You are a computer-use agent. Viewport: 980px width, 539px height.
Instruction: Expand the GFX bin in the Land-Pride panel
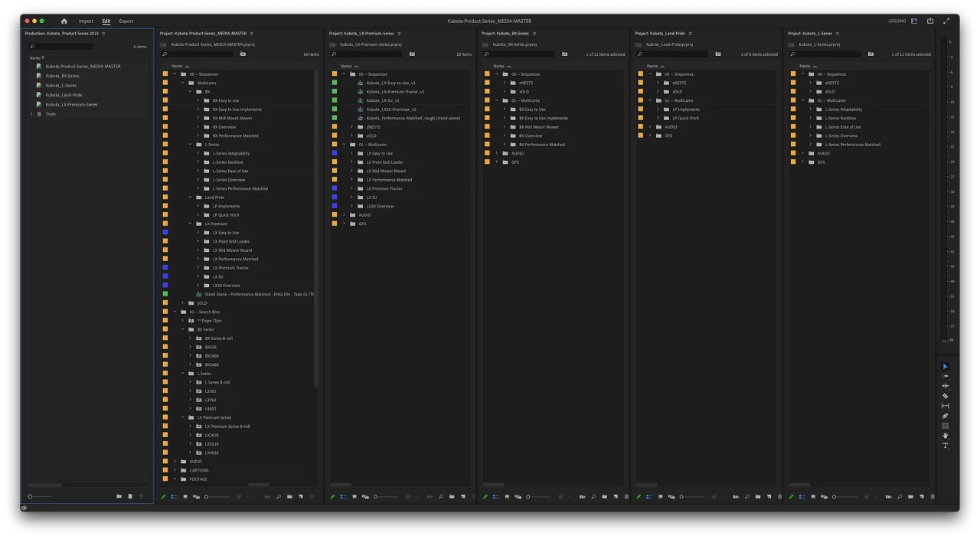(650, 136)
